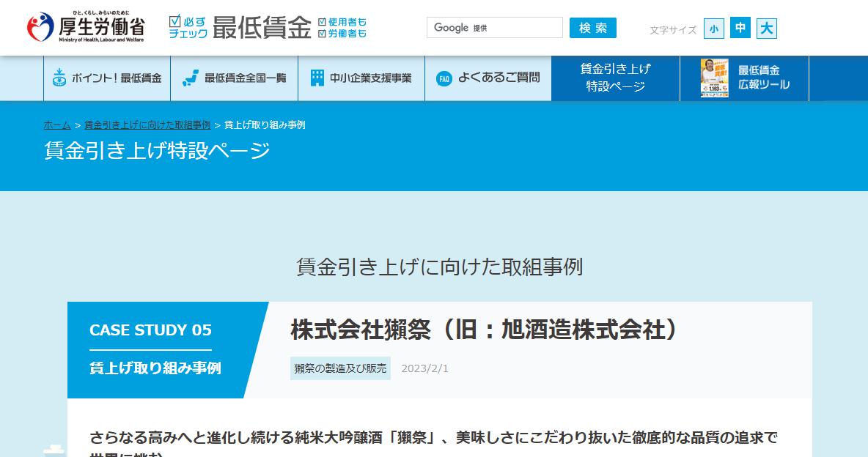Click the 賃金引き上げに向けた取組事例 section heading
This screenshot has width=868, height=457.
pyautogui.click(x=440, y=267)
